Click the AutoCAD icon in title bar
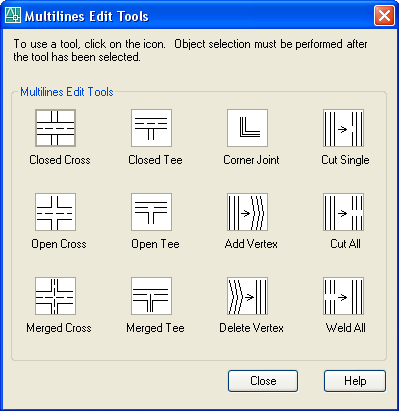The image size is (399, 411). click(x=13, y=15)
